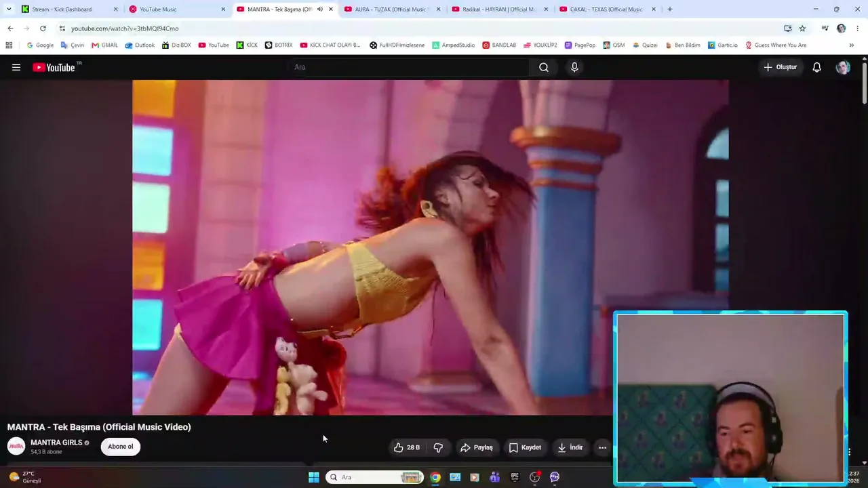Open more actions three-dot menu under video
Screen dimensions: 868x488
point(602,447)
